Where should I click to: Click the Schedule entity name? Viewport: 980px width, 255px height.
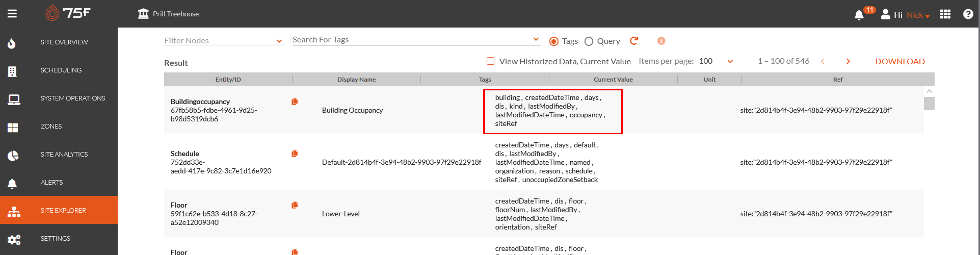[x=184, y=153]
